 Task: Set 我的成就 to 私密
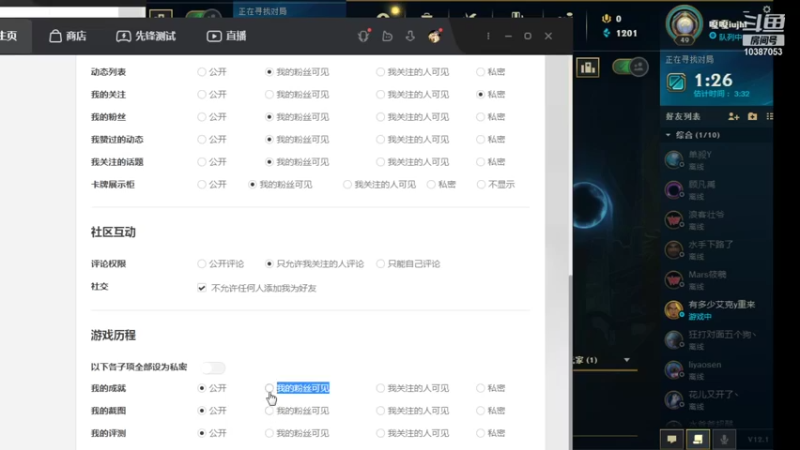480,388
